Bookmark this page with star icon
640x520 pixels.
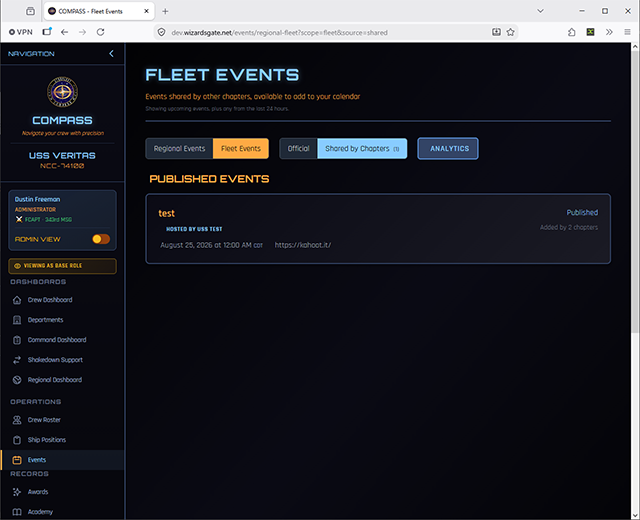510,32
